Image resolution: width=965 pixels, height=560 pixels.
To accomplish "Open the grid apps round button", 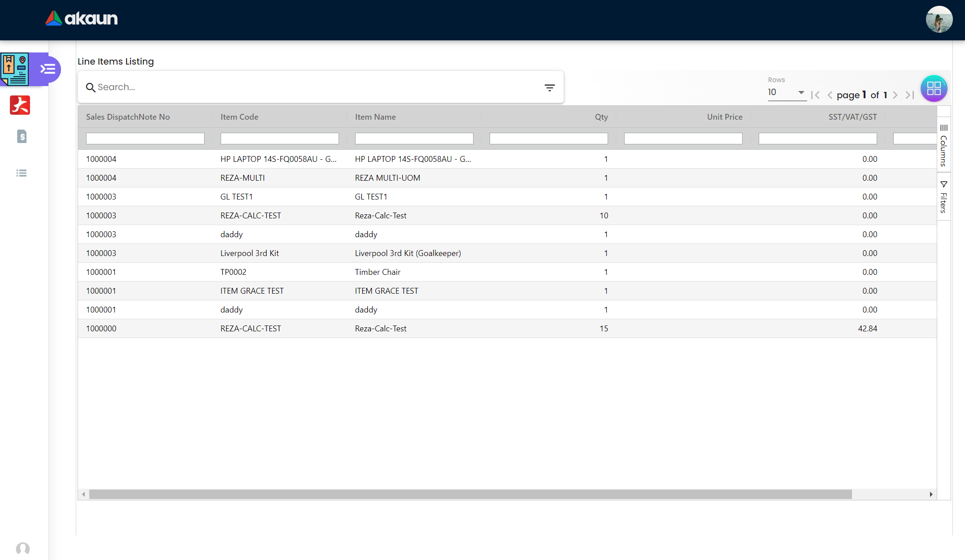I will click(934, 88).
